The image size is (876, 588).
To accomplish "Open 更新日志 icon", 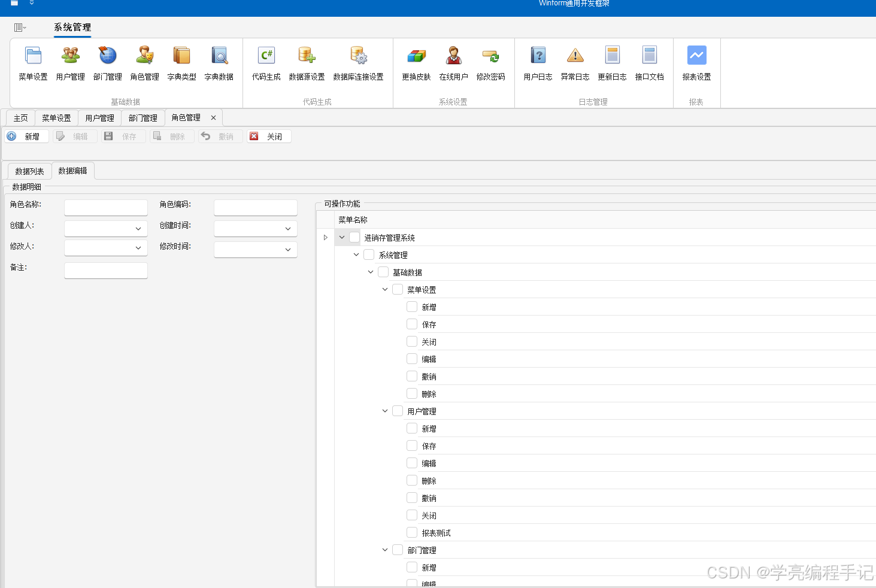I will click(x=612, y=63).
